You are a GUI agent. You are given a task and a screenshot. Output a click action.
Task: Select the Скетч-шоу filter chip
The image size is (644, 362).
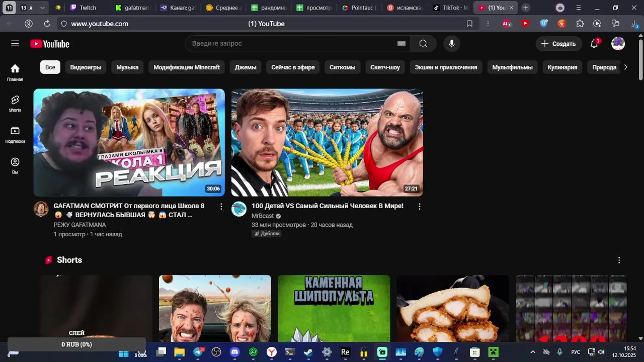coord(385,67)
